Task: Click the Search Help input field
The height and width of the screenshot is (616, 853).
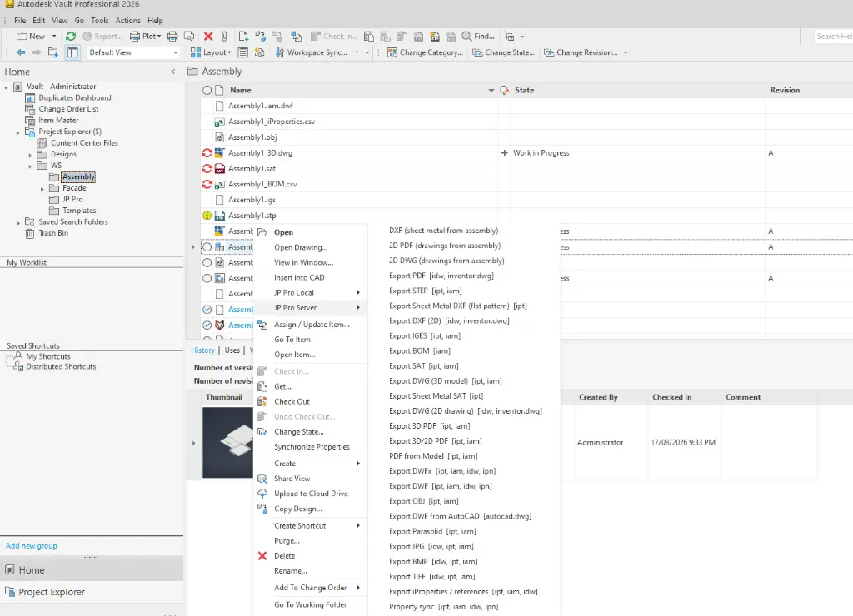Action: coord(833,37)
